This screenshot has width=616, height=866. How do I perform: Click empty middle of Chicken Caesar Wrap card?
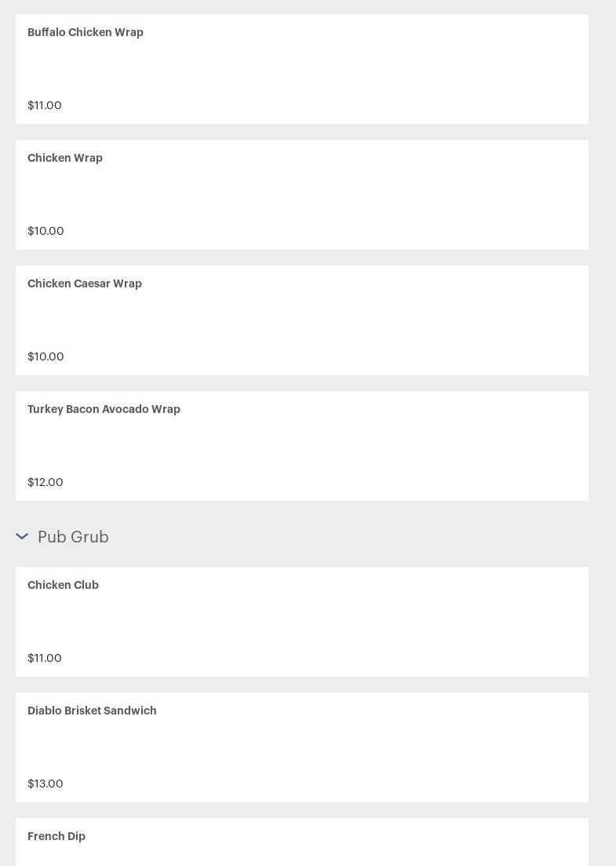pos(302,320)
